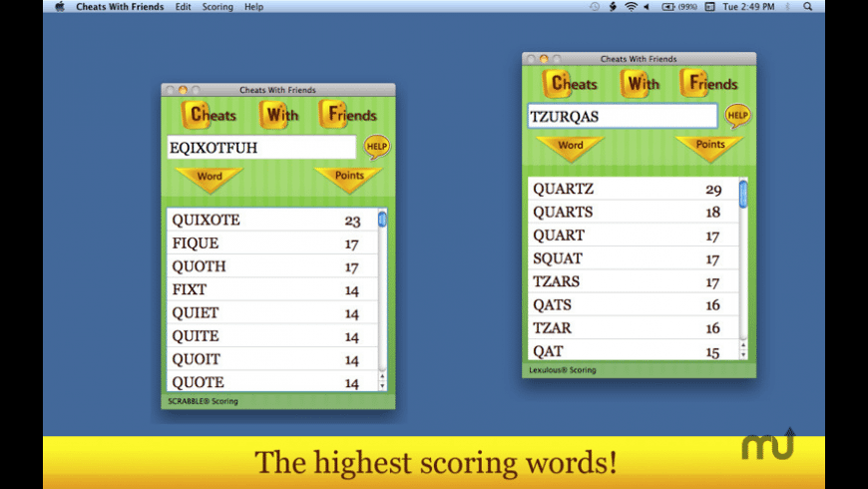Viewport: 868px width, 489px height.
Task: Open the Apple menu
Action: (x=60, y=7)
